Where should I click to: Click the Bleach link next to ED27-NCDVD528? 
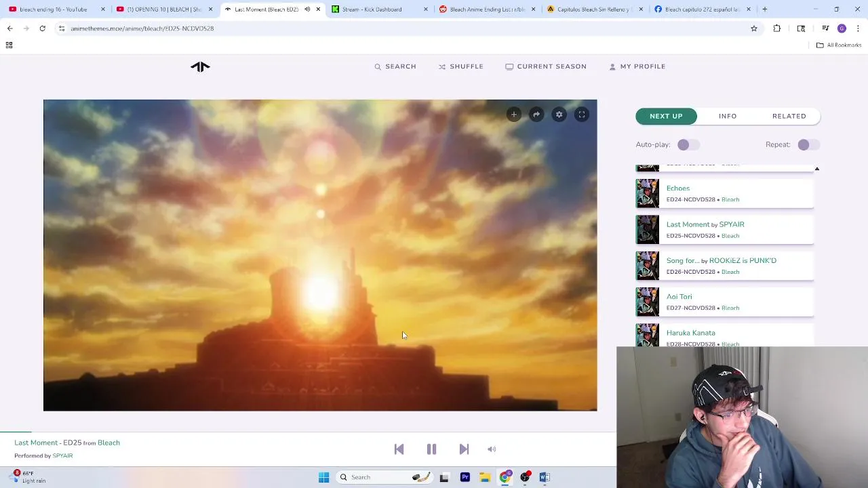[x=730, y=308]
